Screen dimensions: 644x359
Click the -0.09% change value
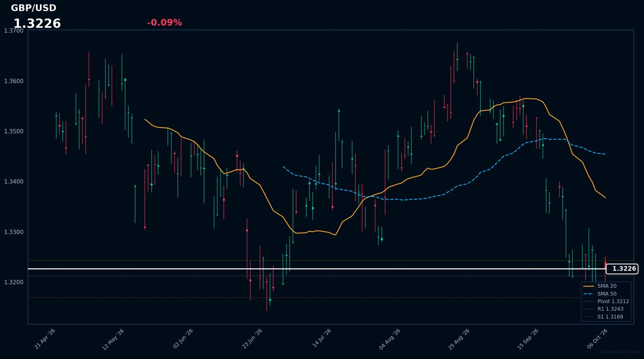(164, 23)
